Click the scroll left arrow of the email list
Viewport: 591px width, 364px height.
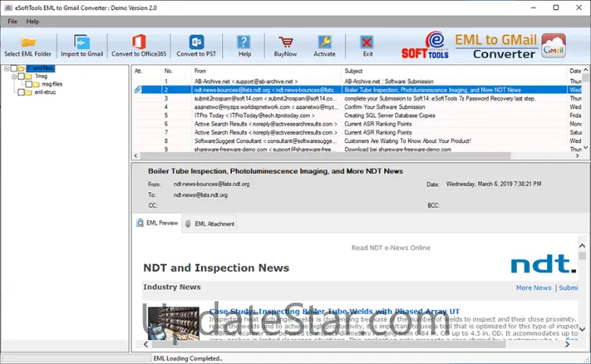(136, 156)
